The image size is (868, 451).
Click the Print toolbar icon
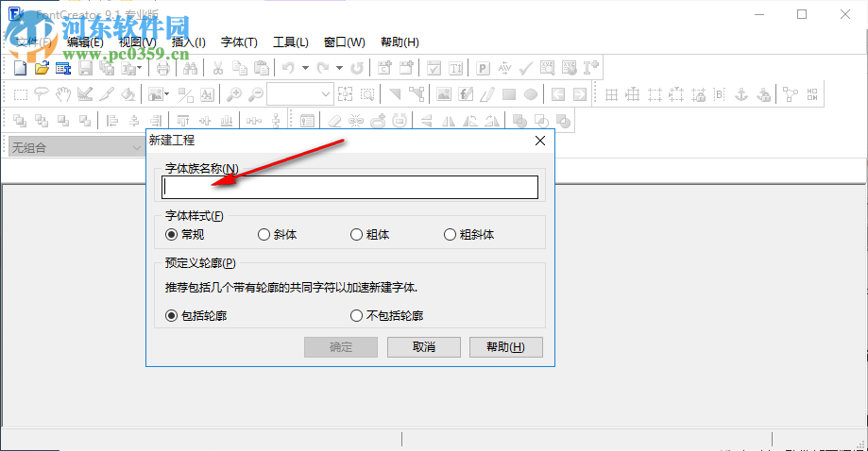pos(162,68)
